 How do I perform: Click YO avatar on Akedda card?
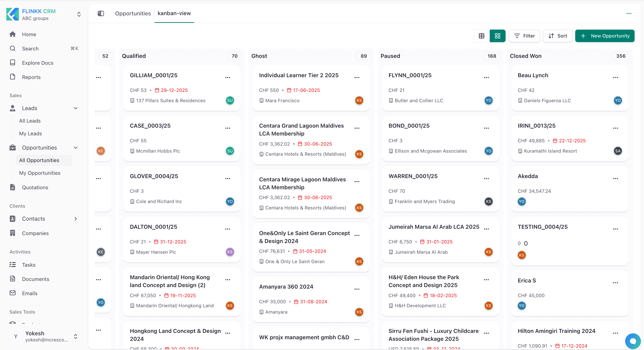522,202
